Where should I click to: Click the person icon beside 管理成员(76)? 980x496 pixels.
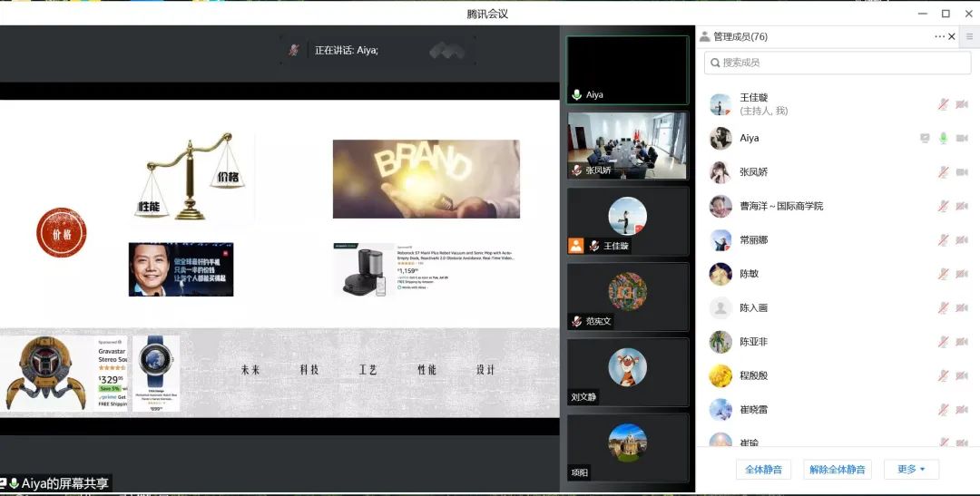tap(705, 36)
